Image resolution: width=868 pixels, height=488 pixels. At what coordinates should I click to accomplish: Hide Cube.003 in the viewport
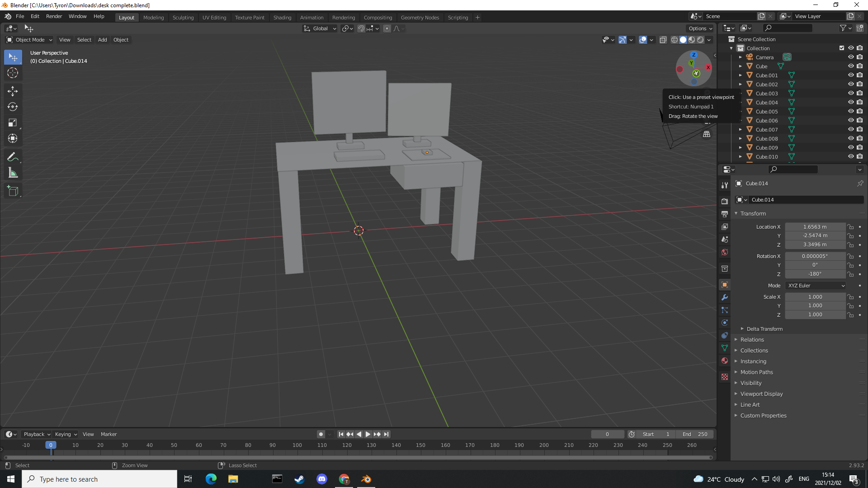click(851, 93)
